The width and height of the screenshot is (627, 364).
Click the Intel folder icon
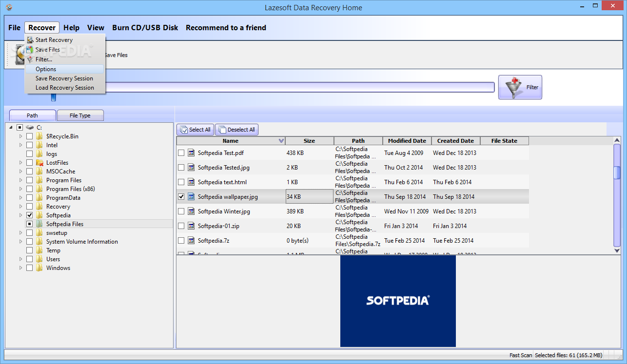[39, 145]
